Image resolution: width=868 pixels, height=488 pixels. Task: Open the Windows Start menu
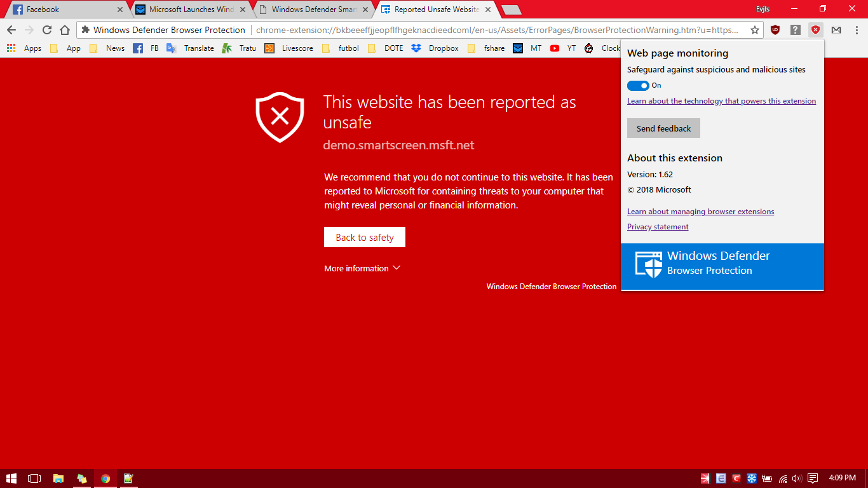[x=11, y=478]
